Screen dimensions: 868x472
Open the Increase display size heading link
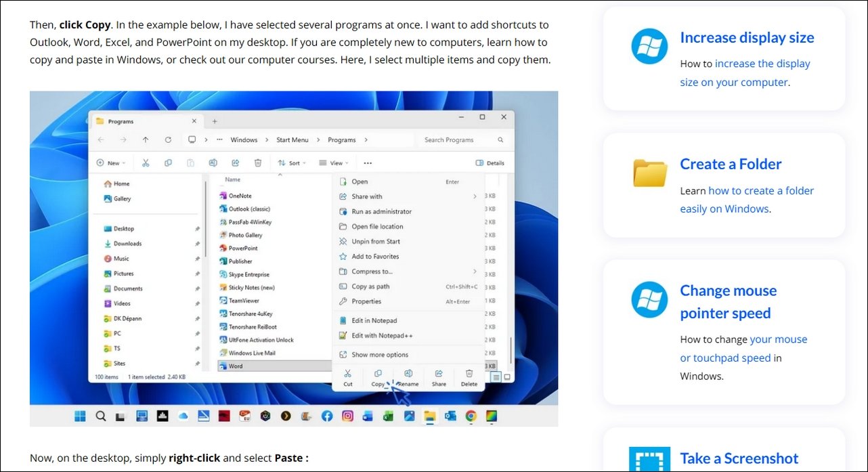click(747, 37)
